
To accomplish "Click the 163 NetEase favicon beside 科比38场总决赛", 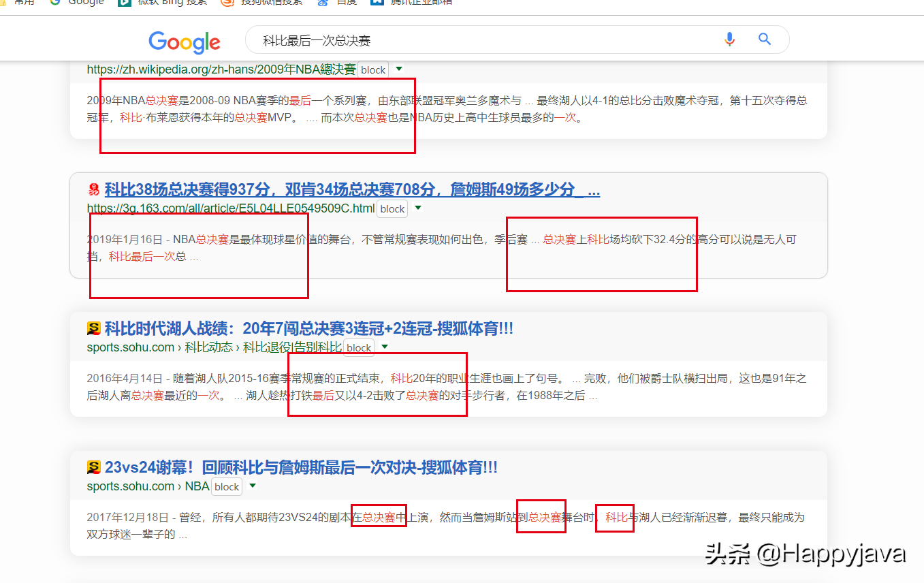I will (94, 189).
